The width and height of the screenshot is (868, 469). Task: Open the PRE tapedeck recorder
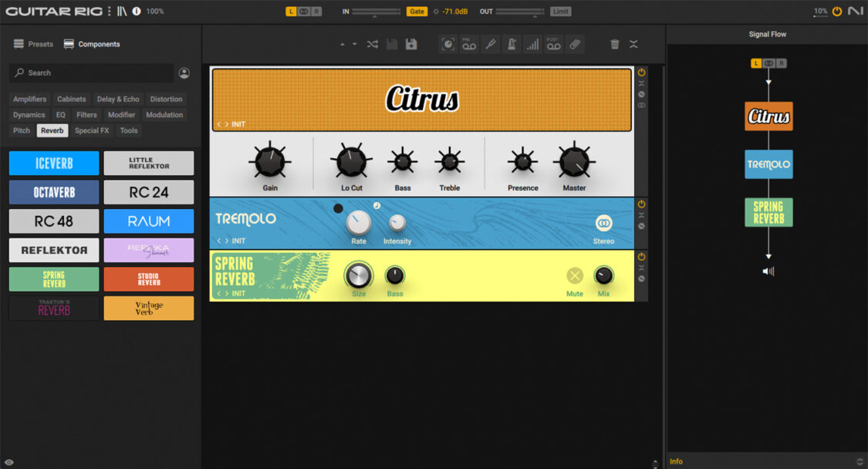pyautogui.click(x=468, y=44)
